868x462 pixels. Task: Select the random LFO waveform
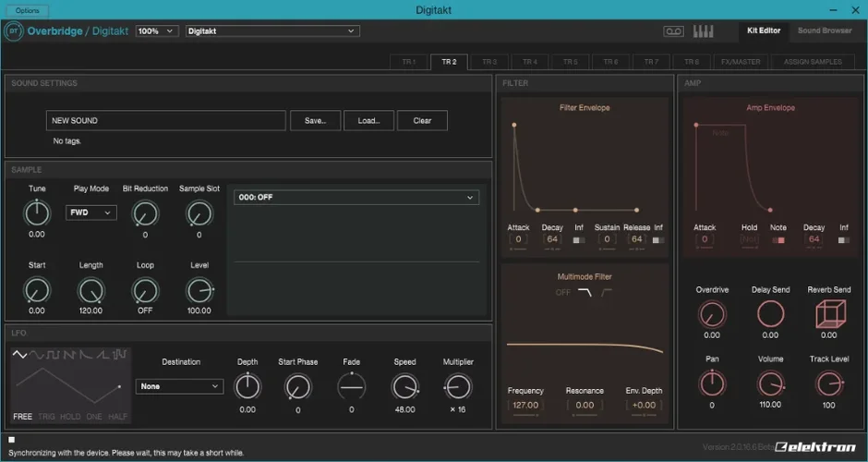tap(119, 355)
